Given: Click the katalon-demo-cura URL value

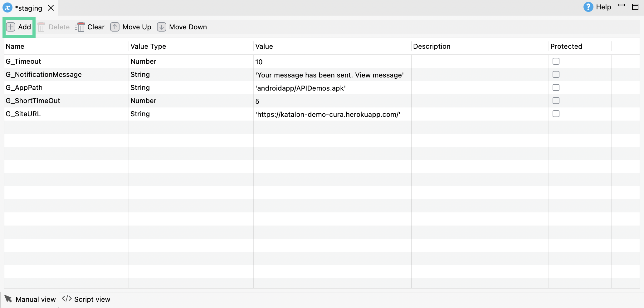Looking at the screenshot, I should (x=333, y=114).
